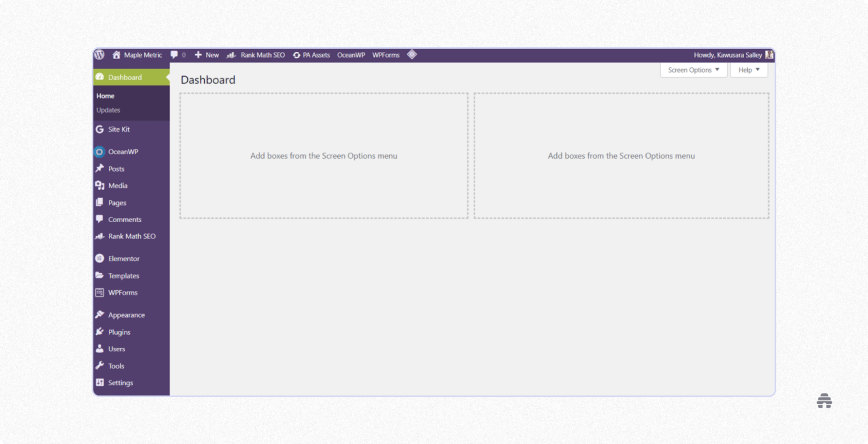
Task: Click the Settings sliders icon
Action: click(x=99, y=382)
